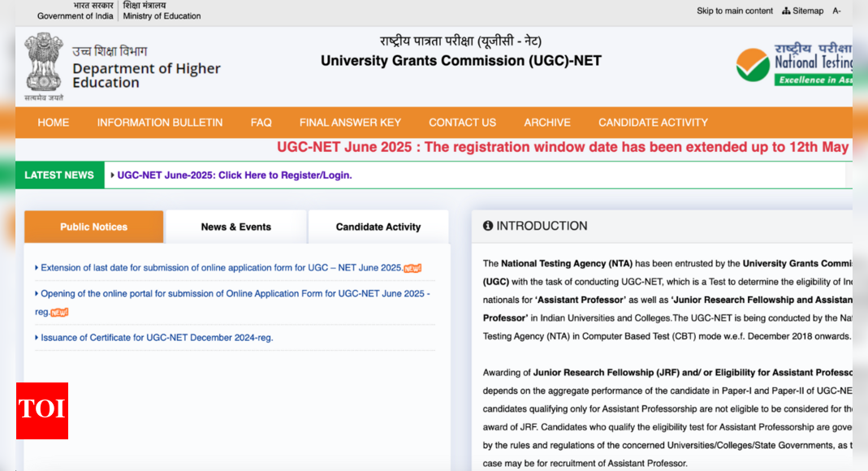
Task: Click the UGC-NET June-2025 Register/Login link
Action: 235,175
